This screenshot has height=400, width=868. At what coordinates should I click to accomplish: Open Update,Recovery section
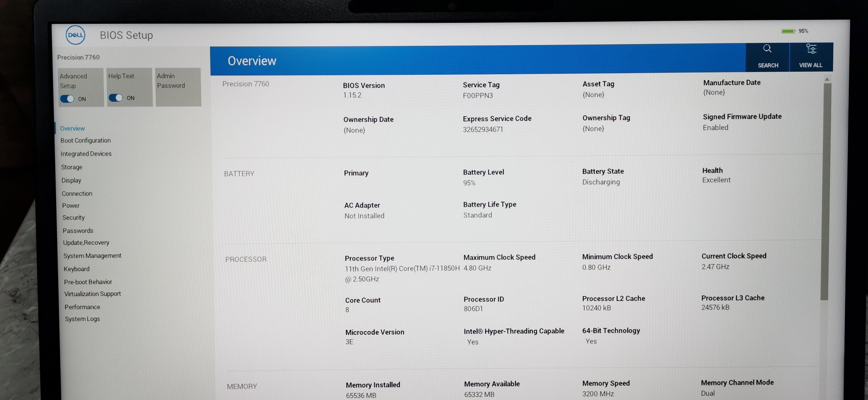pyautogui.click(x=86, y=243)
